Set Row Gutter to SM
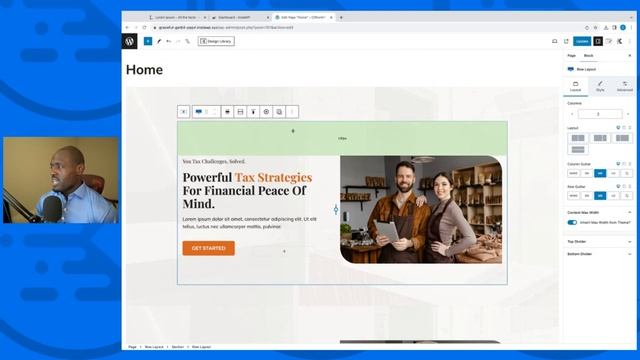The image size is (640, 360). tap(587, 196)
